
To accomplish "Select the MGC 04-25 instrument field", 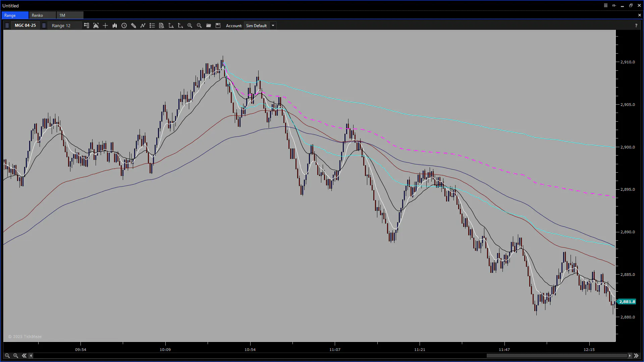I will (25, 25).
